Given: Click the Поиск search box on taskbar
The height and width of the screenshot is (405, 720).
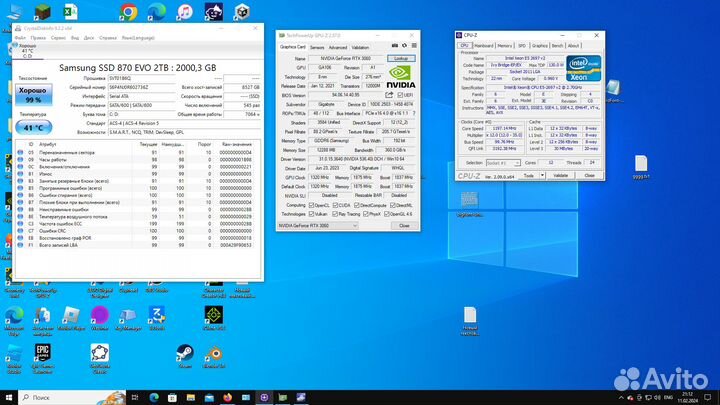Looking at the screenshot, I should (x=72, y=398).
